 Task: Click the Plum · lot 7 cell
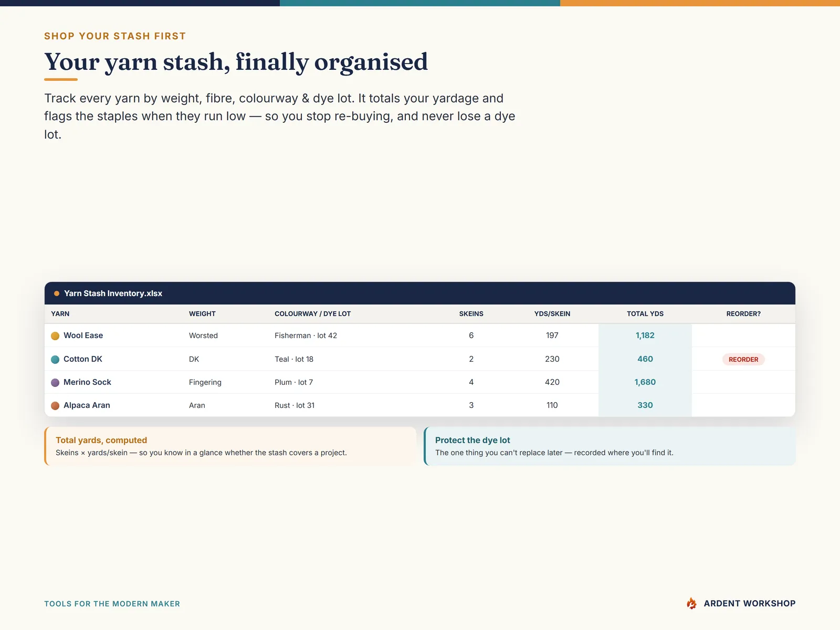click(x=293, y=382)
